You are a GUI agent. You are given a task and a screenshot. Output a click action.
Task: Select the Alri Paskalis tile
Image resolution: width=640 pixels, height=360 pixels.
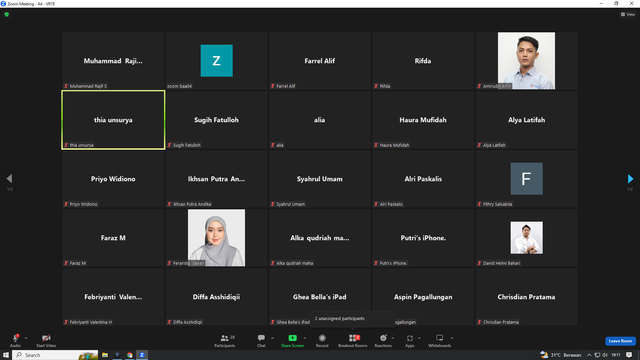pyautogui.click(x=423, y=178)
